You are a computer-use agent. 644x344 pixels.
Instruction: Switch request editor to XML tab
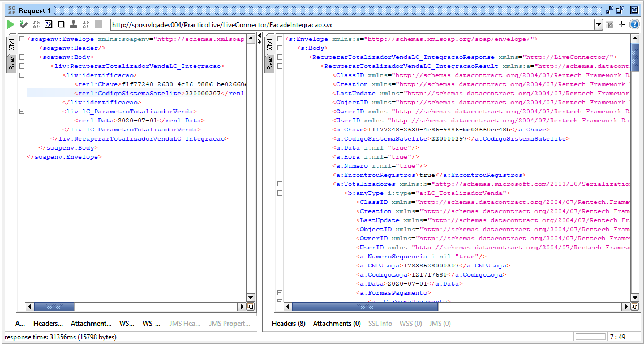(x=11, y=44)
